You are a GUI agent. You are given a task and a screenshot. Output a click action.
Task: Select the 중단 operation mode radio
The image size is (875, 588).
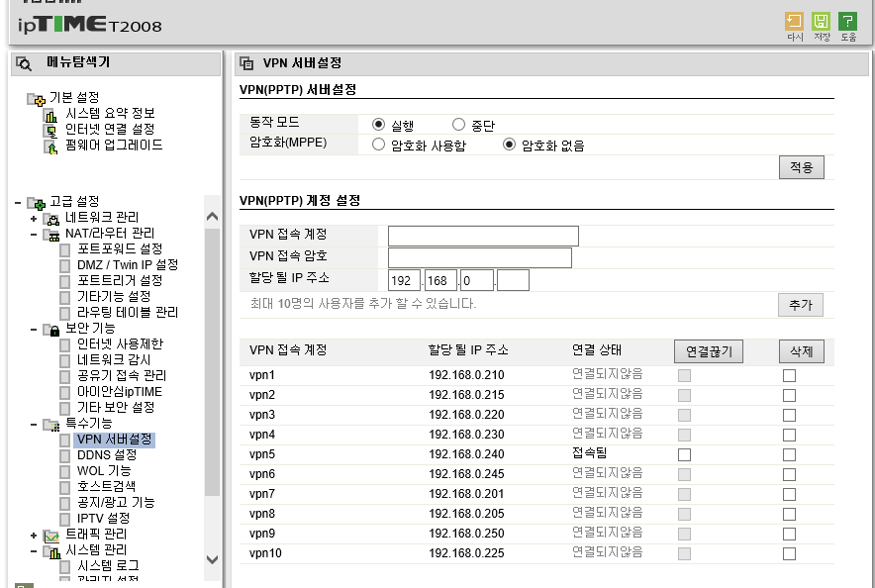pyautogui.click(x=458, y=125)
